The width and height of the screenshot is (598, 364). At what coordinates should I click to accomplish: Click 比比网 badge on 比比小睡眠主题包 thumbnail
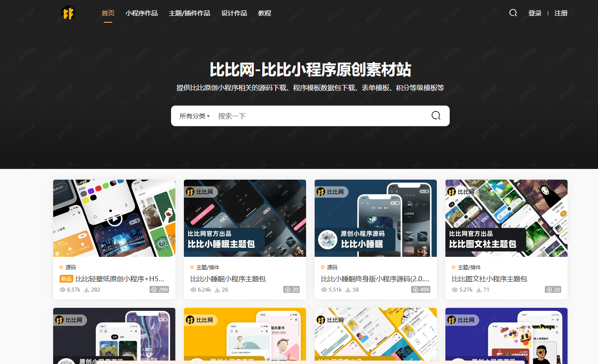[x=201, y=192]
